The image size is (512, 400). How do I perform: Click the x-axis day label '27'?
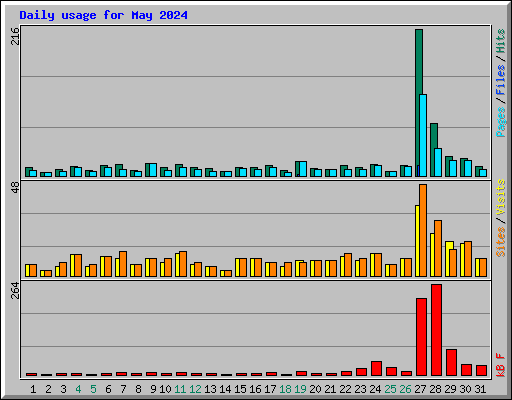click(420, 389)
